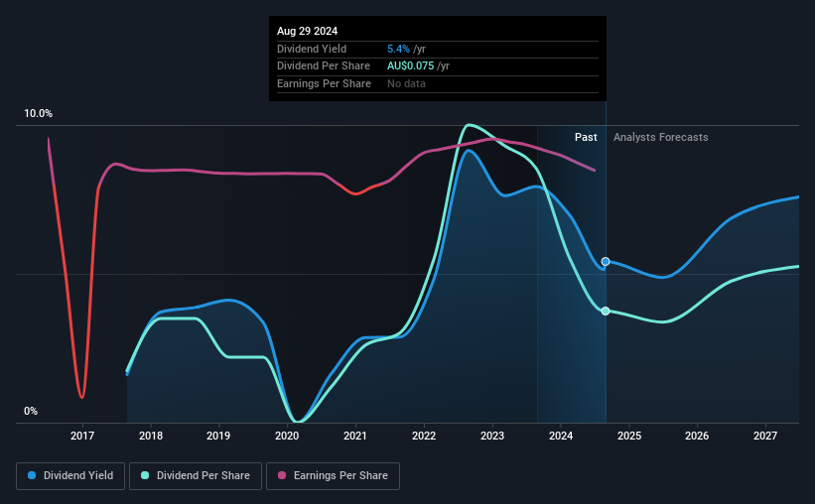
Task: Click the Analysts Forecasts label
Action: pos(660,137)
